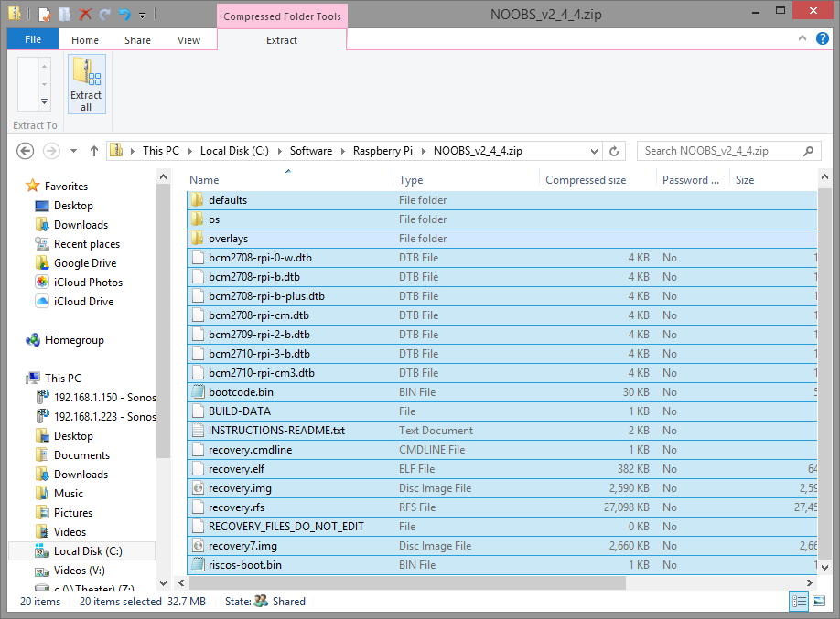Select the recovery7.img disc image icon
840x619 pixels.
[x=199, y=546]
